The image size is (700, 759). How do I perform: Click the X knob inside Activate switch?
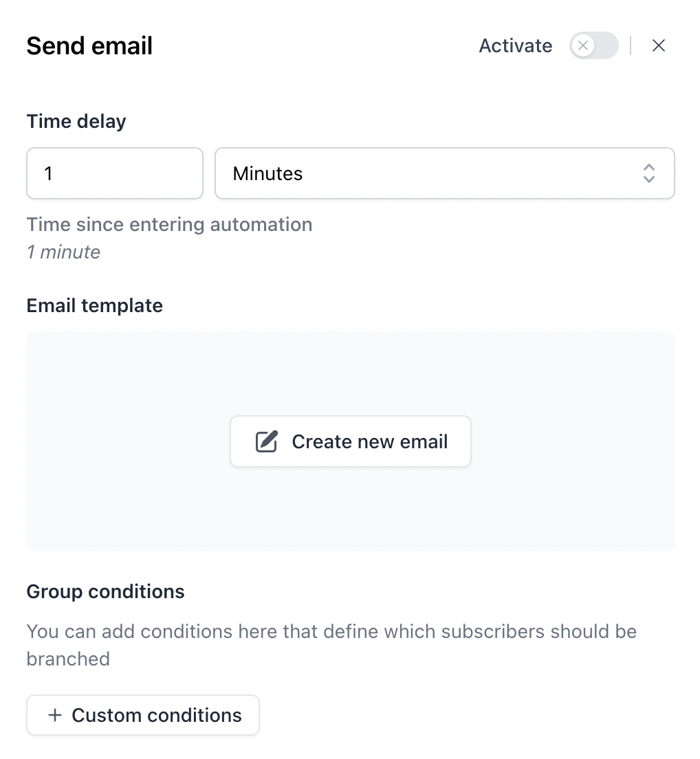click(x=583, y=45)
